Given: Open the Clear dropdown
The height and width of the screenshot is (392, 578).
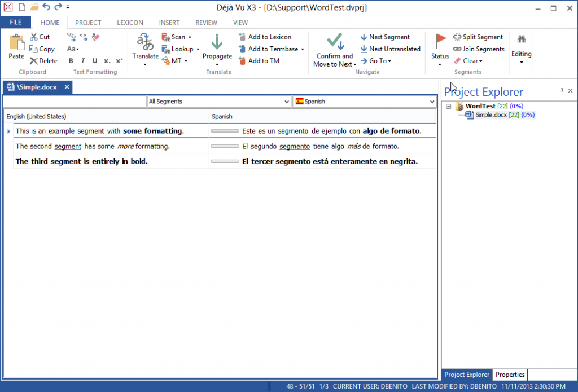Looking at the screenshot, I should (468, 61).
